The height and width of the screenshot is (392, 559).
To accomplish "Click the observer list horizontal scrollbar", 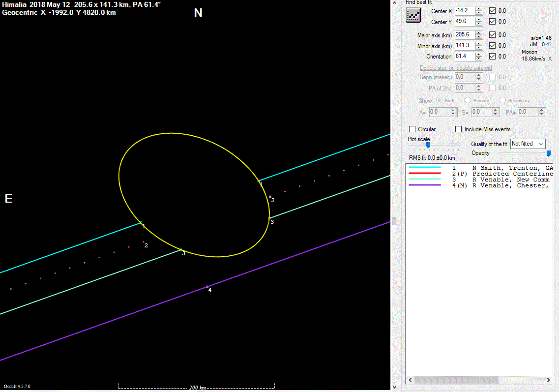I will click(456, 380).
